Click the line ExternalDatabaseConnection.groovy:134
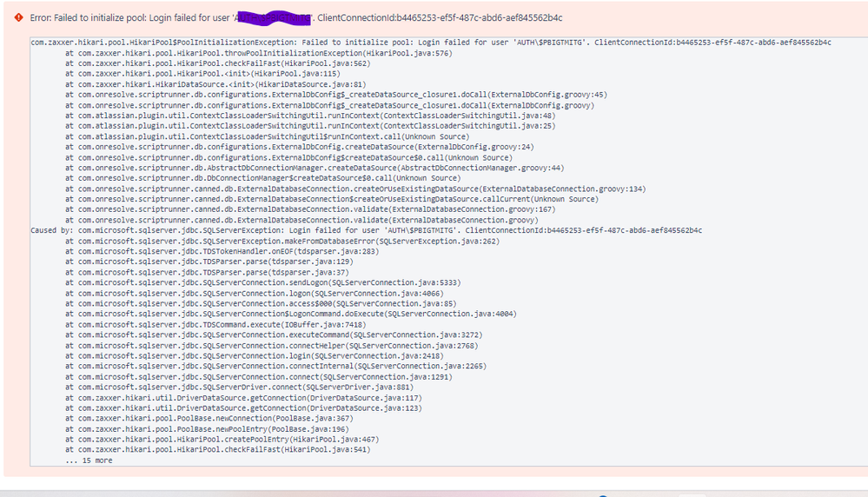The image size is (868, 497). point(355,189)
